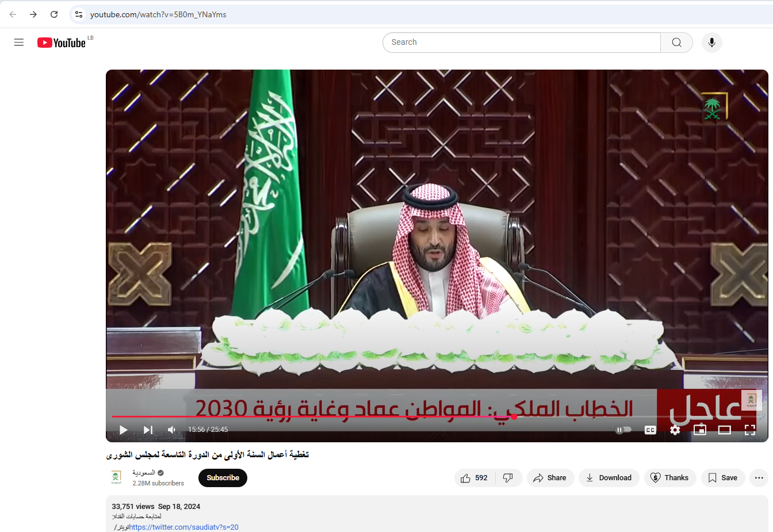Screen dimensions: 773x532
Task: Dislike this video
Action: 508,478
